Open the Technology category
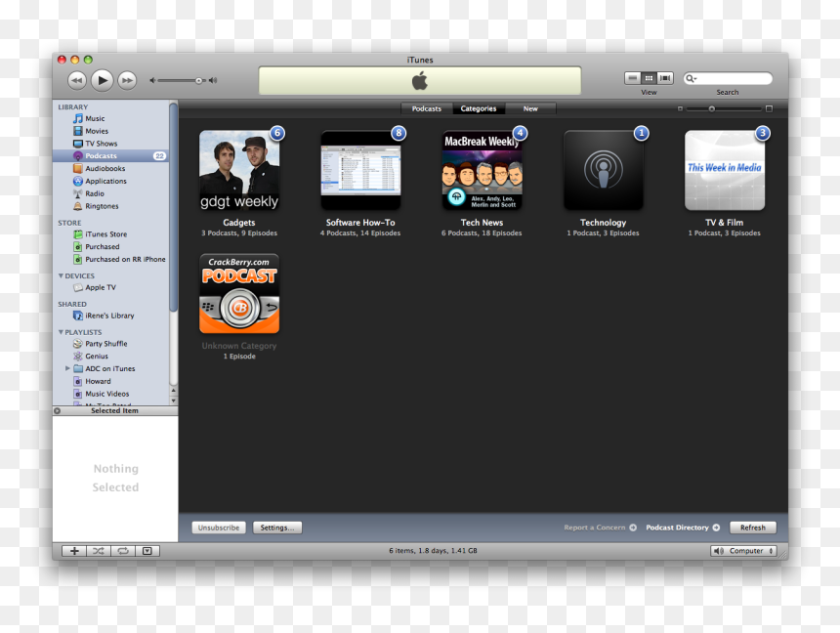This screenshot has width=840, height=633. [604, 170]
